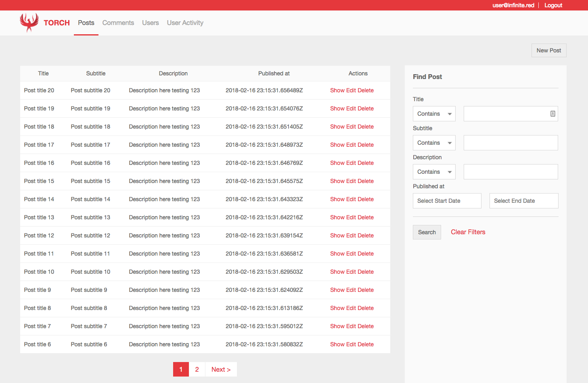This screenshot has height=383, width=588.
Task: Open the Users tab
Action: click(150, 23)
